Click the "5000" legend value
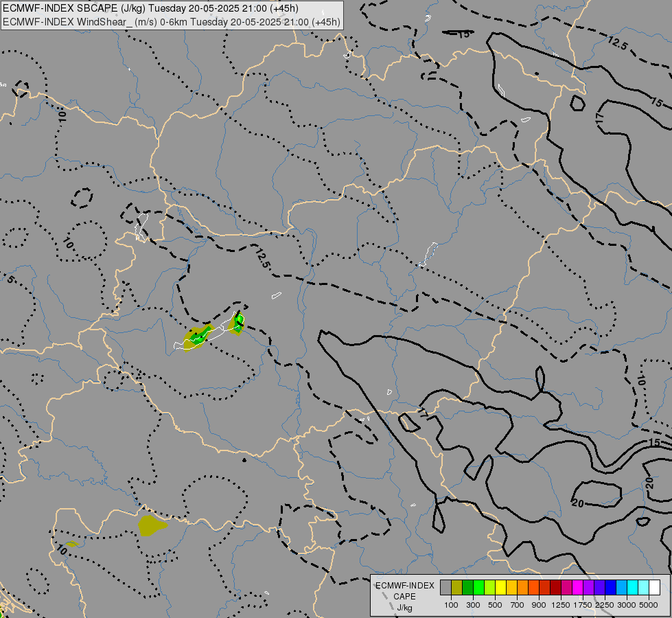This screenshot has width=672, height=618. pos(649,605)
